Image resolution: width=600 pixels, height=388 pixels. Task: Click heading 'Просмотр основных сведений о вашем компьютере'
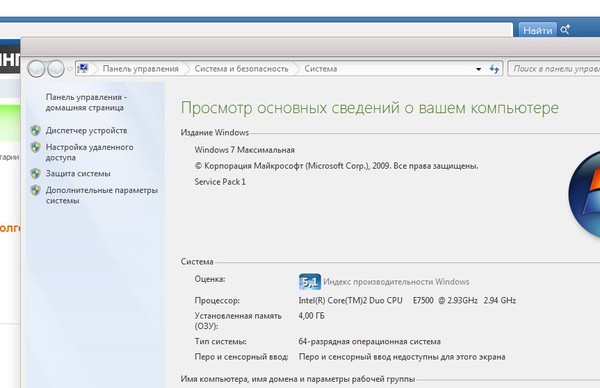[370, 108]
